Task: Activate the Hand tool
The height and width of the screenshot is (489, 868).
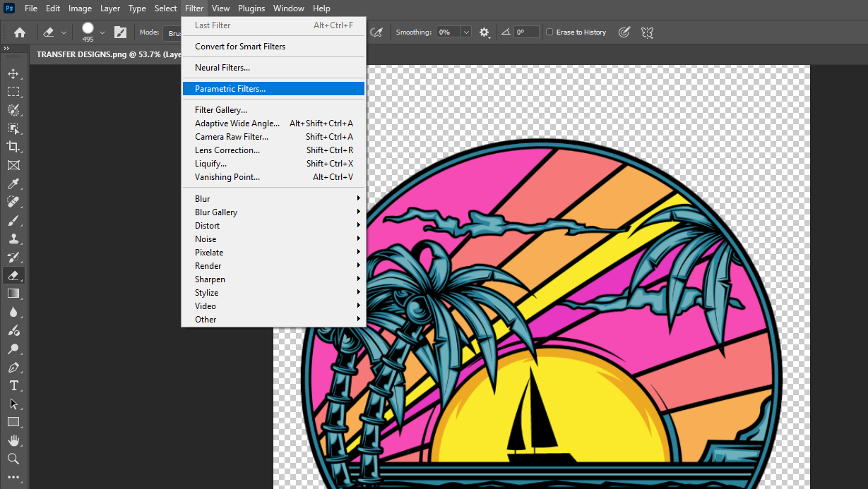Action: point(13,440)
